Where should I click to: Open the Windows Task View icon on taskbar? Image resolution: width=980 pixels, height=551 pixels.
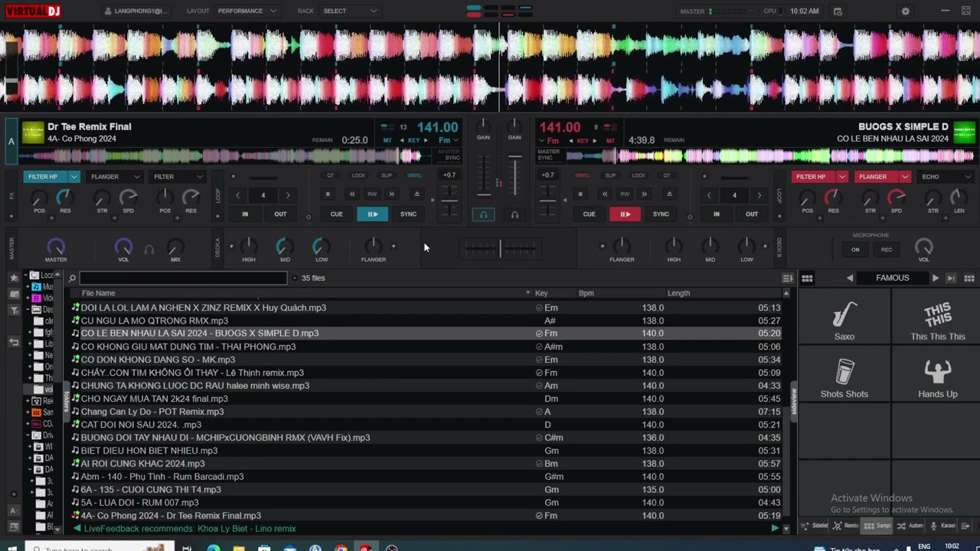[x=187, y=548]
